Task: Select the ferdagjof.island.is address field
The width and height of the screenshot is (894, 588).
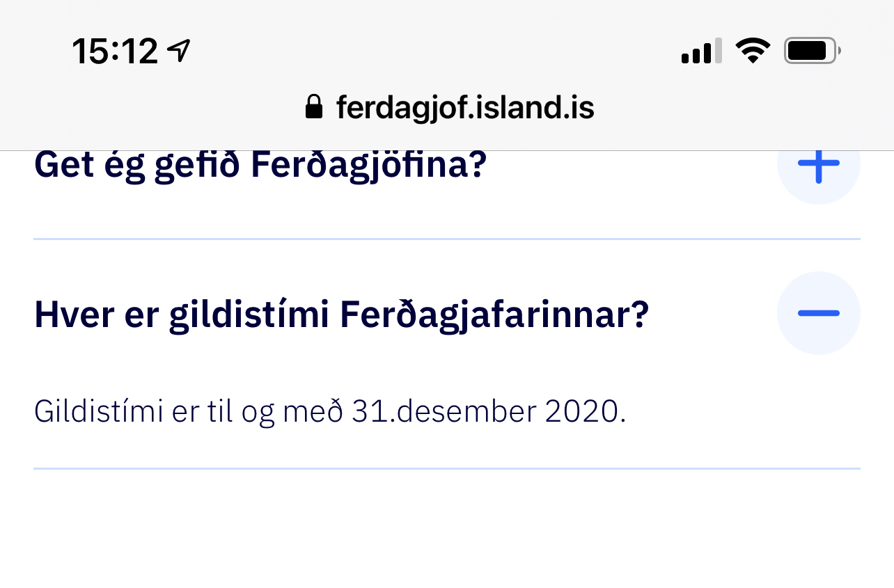Action: point(464,107)
